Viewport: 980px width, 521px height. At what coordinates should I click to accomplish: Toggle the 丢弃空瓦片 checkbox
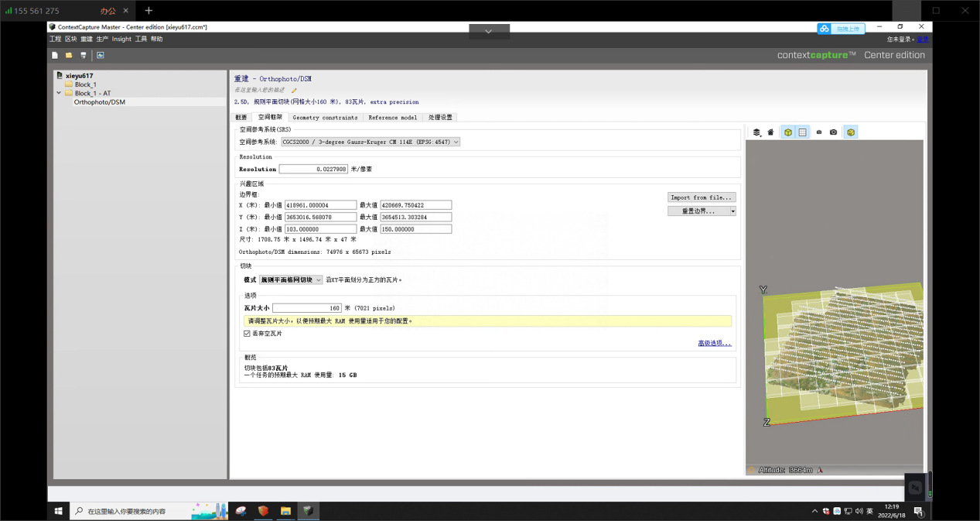pos(248,334)
